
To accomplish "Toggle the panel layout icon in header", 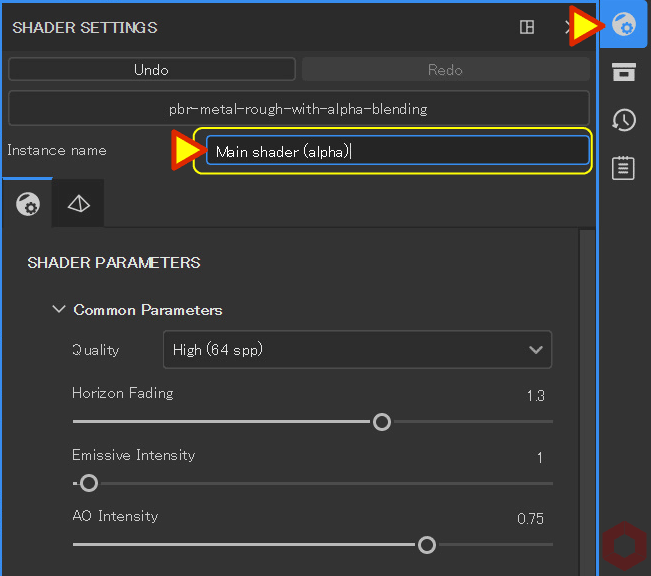I will coord(527,27).
